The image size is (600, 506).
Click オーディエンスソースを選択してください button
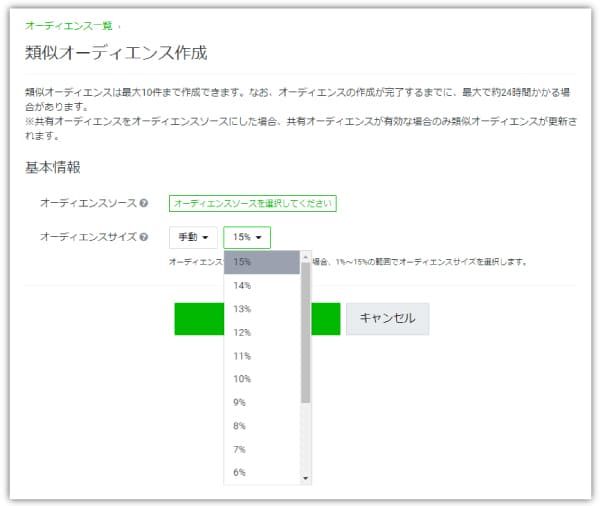pyautogui.click(x=253, y=203)
